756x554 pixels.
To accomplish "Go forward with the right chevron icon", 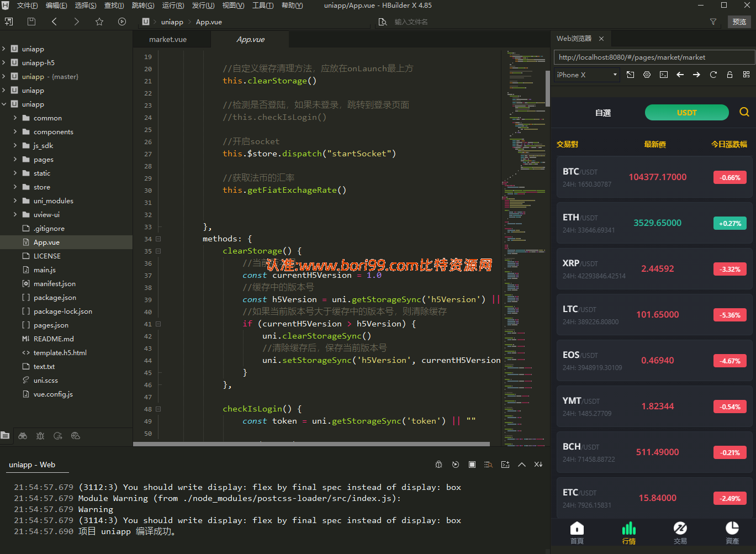I will [77, 22].
